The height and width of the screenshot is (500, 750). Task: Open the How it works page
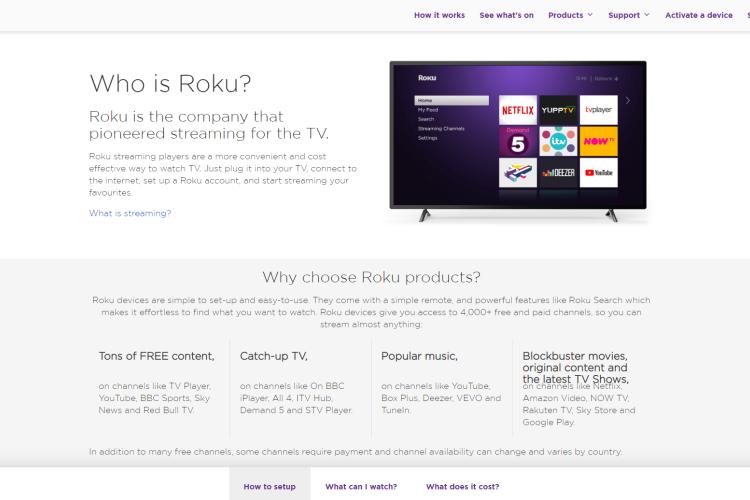439,15
